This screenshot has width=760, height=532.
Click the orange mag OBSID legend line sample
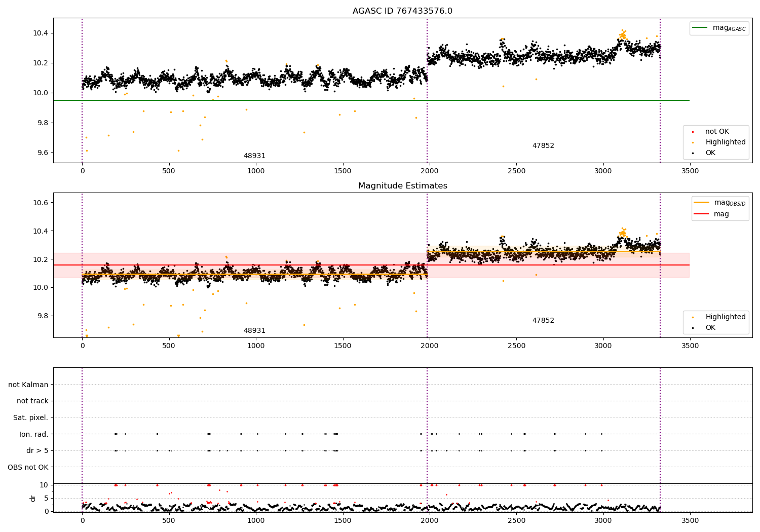click(x=702, y=203)
